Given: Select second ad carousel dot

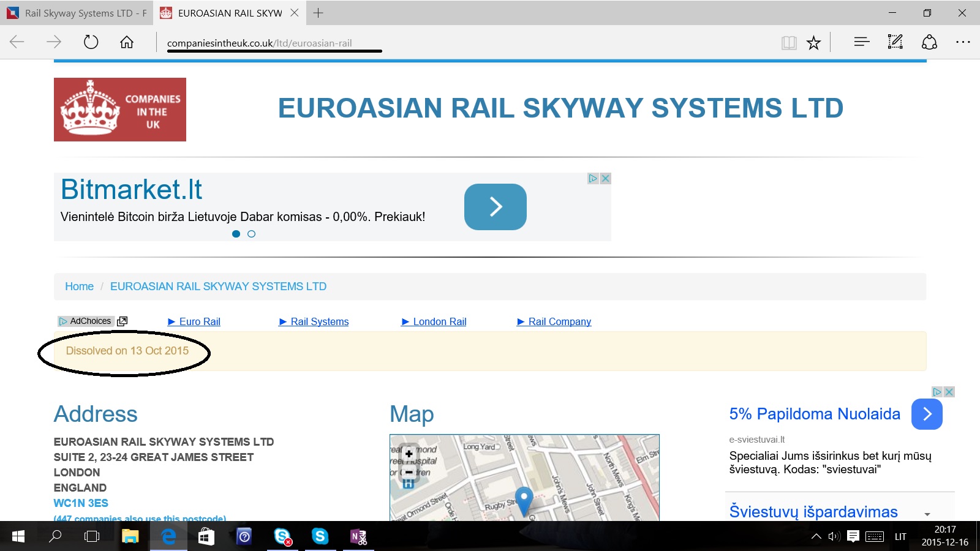Looking at the screenshot, I should [251, 234].
